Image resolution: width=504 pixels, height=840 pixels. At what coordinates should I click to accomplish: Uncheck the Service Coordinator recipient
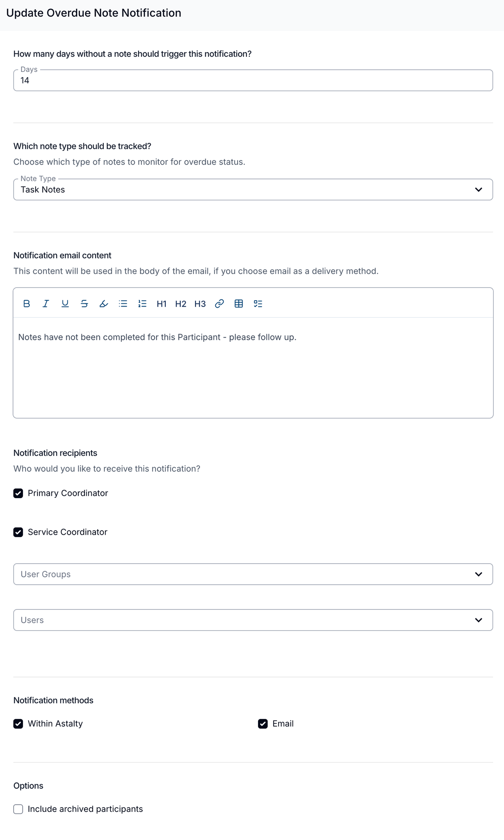tap(18, 532)
